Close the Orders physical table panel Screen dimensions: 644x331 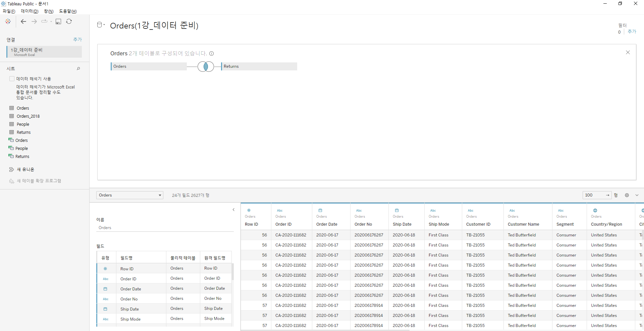pyautogui.click(x=628, y=52)
